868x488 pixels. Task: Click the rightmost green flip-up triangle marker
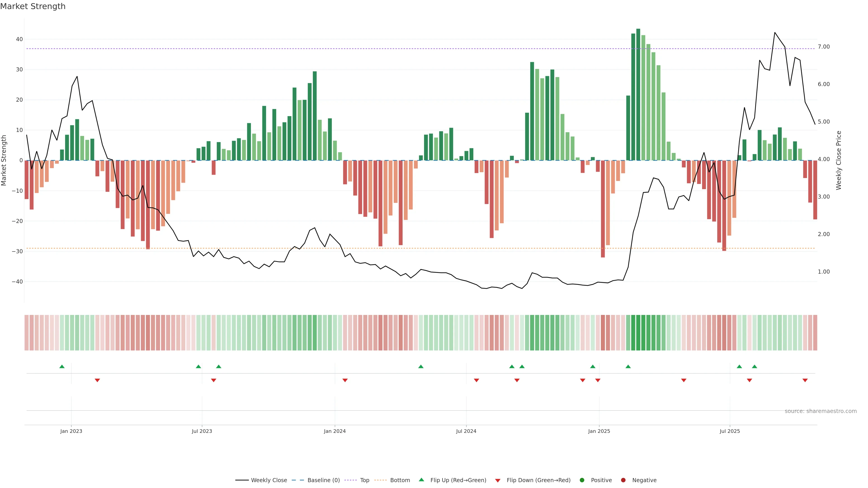[755, 366]
